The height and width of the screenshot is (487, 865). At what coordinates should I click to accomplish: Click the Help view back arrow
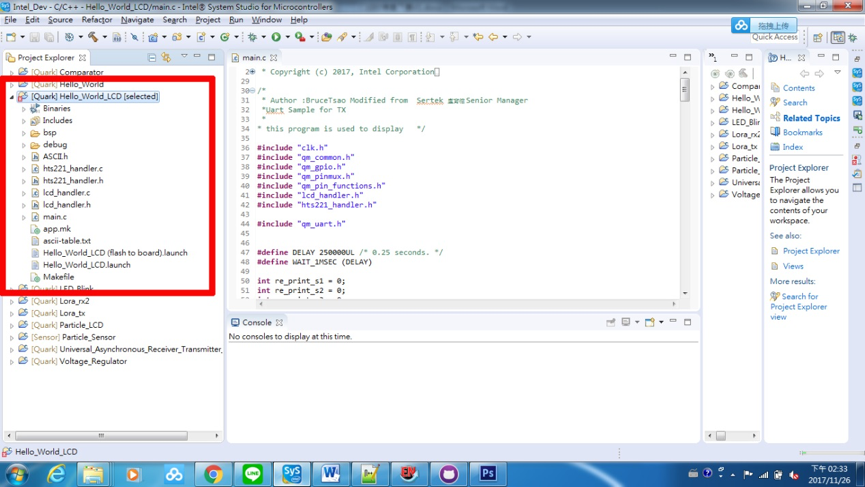point(804,73)
